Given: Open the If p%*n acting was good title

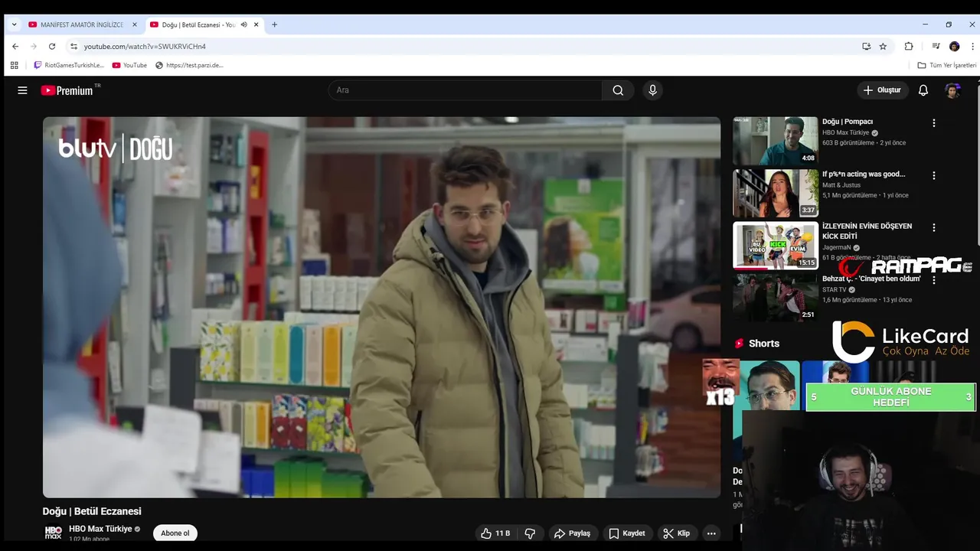Looking at the screenshot, I should (x=864, y=174).
